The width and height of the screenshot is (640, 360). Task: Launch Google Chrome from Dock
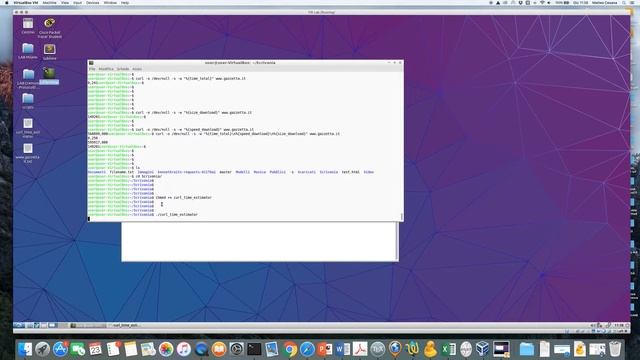(x=289, y=349)
